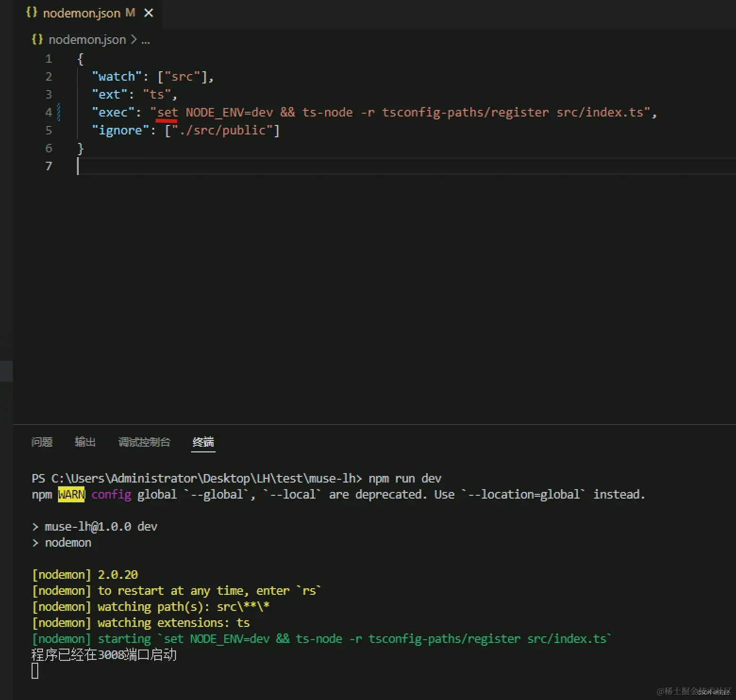Screen dimensions: 736x700
Task: Click the word set in the exec string
Action: [x=167, y=113]
